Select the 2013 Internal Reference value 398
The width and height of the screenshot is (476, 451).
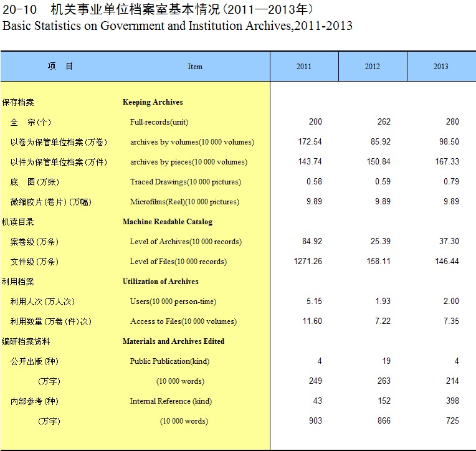click(x=452, y=401)
